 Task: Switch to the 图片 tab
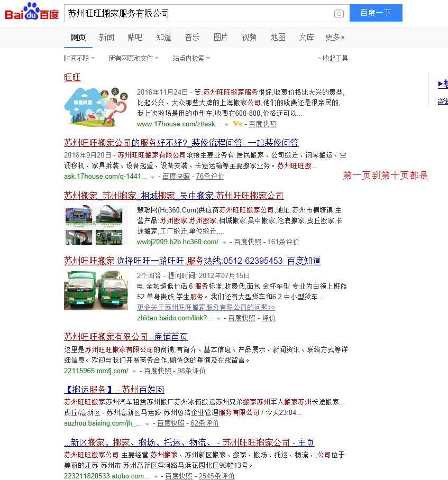[221, 38]
